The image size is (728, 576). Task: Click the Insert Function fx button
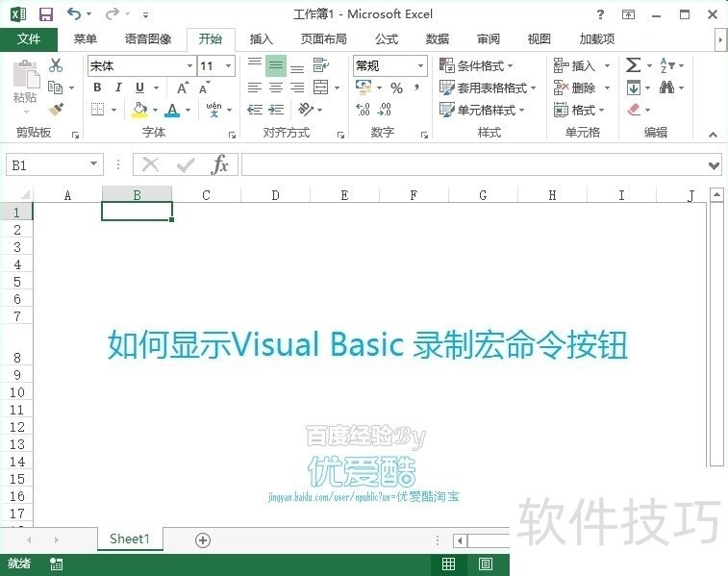(219, 164)
